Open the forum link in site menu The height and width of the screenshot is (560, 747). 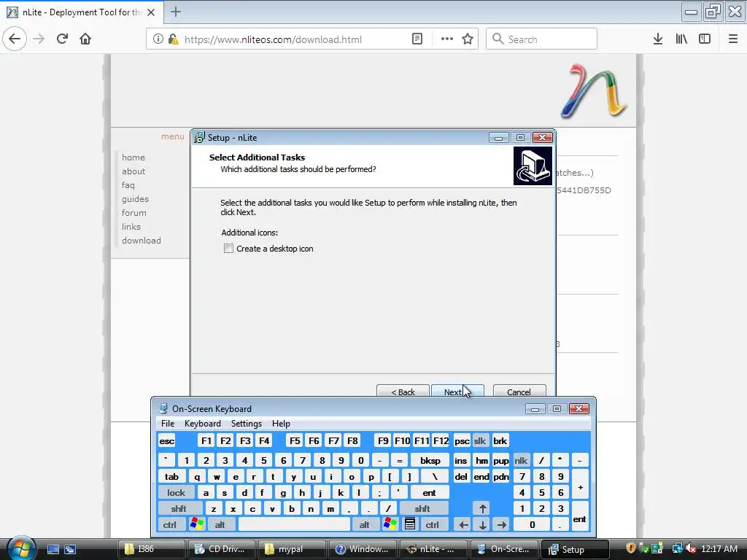pyautogui.click(x=134, y=212)
